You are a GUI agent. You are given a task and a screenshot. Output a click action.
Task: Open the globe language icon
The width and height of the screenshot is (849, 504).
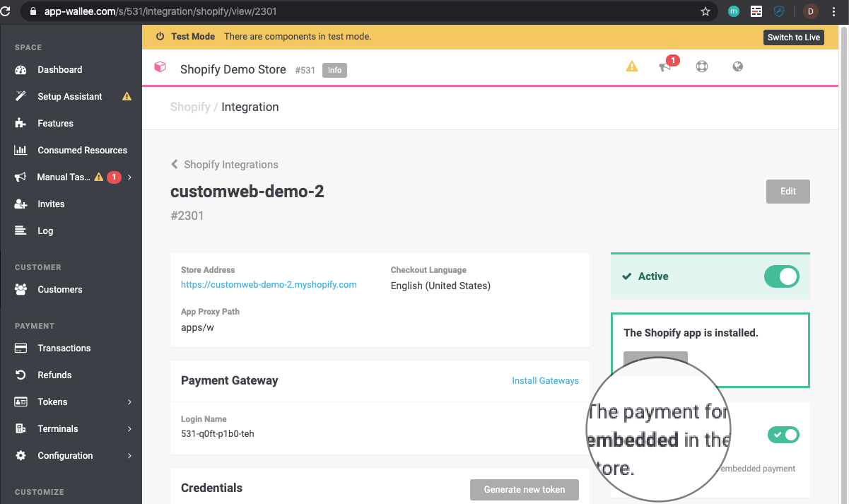pyautogui.click(x=738, y=66)
